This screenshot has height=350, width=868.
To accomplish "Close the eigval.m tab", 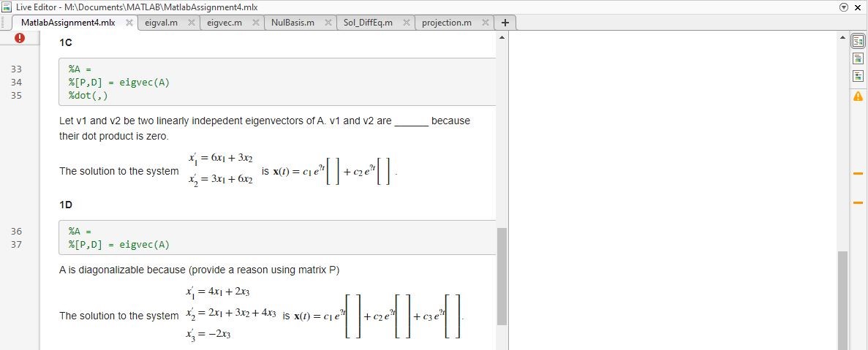I will coord(191,23).
